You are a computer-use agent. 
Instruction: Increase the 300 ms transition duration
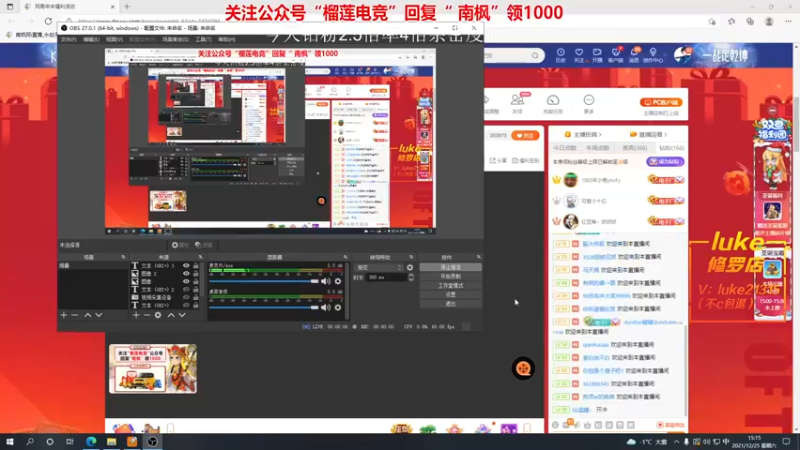[411, 275]
